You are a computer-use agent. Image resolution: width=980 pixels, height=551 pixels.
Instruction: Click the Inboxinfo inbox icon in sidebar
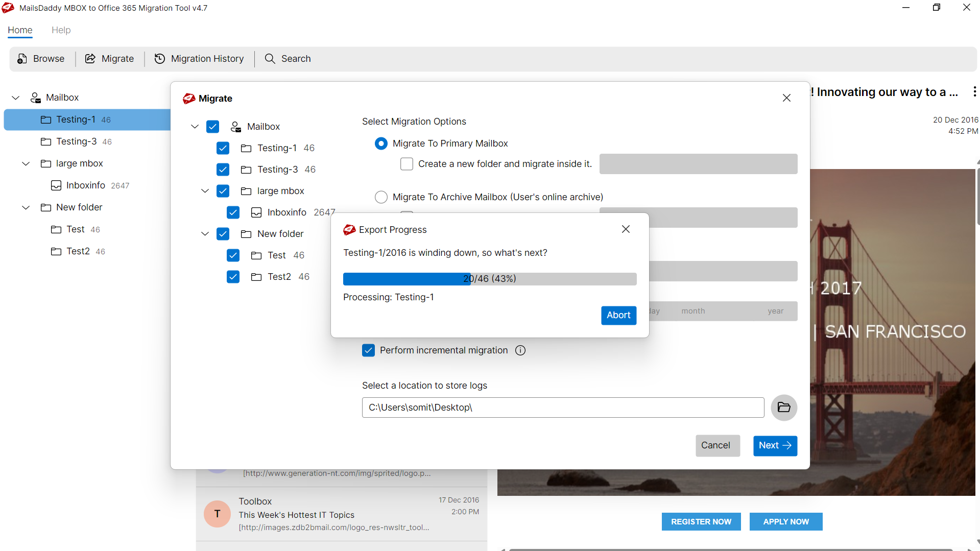pyautogui.click(x=56, y=185)
